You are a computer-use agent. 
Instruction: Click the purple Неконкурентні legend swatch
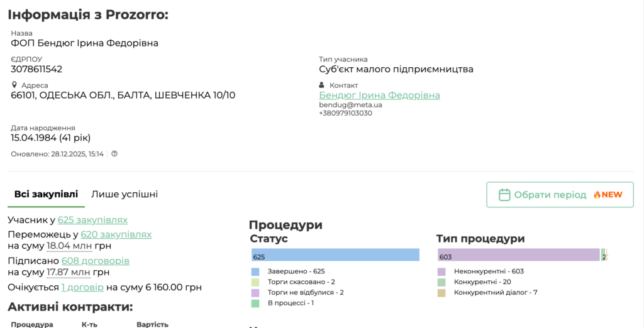coord(441,271)
